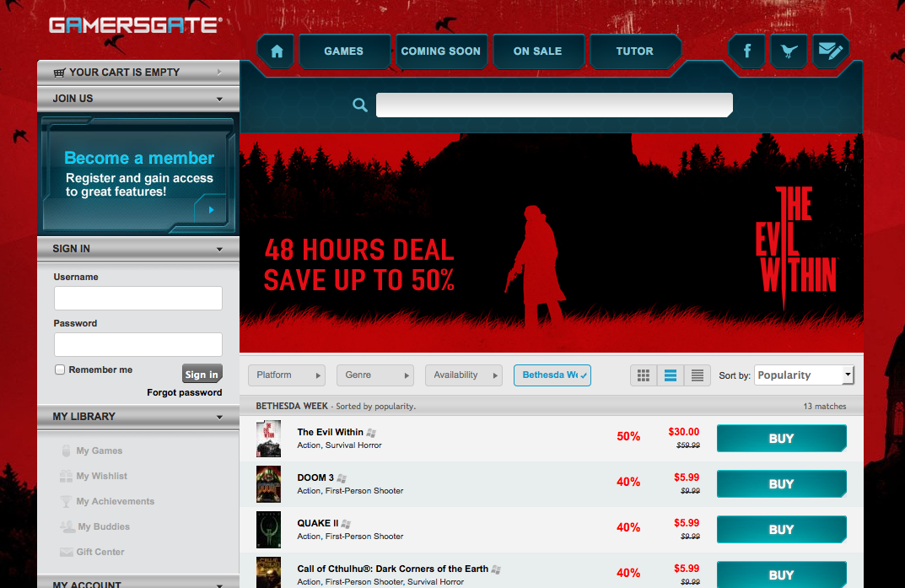Screen dimensions: 905x588
Task: Click the My Achievements trophy icon
Action: pos(67,501)
